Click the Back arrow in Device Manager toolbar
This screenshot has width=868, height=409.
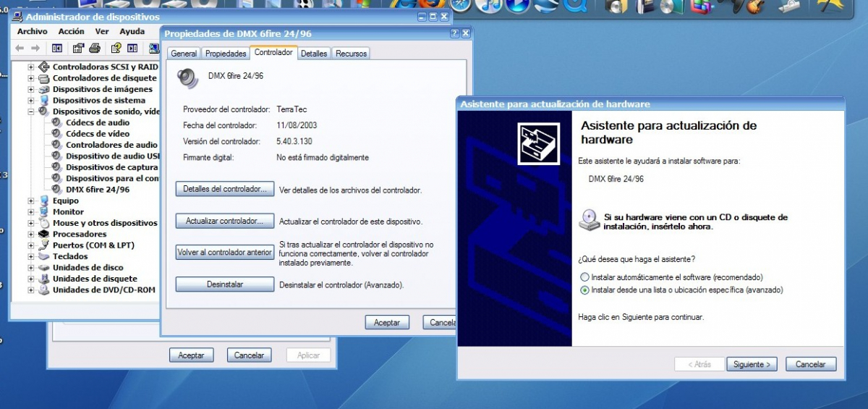19,49
